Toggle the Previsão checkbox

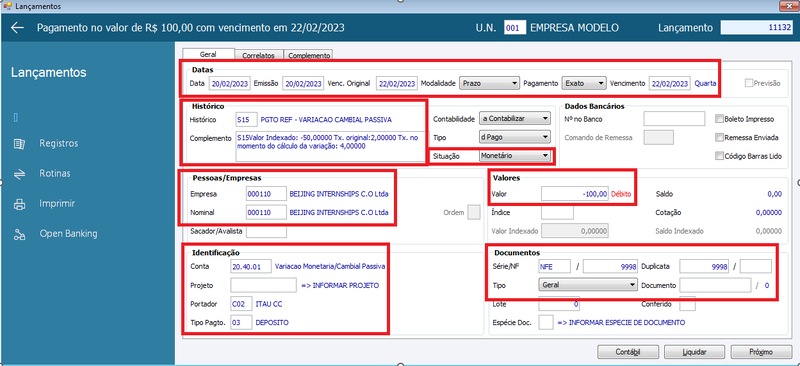pos(748,83)
